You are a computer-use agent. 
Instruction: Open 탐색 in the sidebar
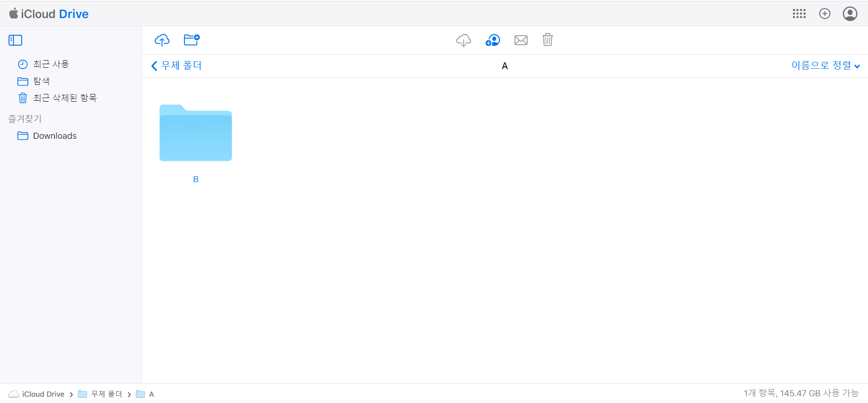tap(33, 81)
